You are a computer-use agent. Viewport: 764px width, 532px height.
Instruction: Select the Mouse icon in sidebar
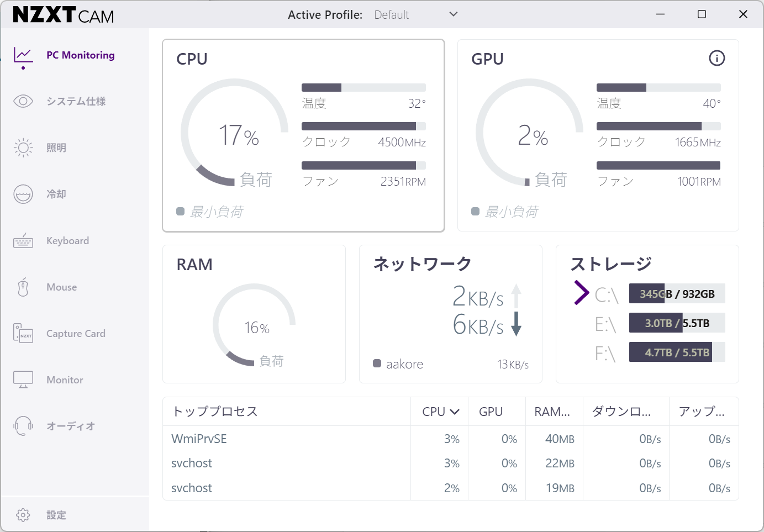tap(23, 287)
